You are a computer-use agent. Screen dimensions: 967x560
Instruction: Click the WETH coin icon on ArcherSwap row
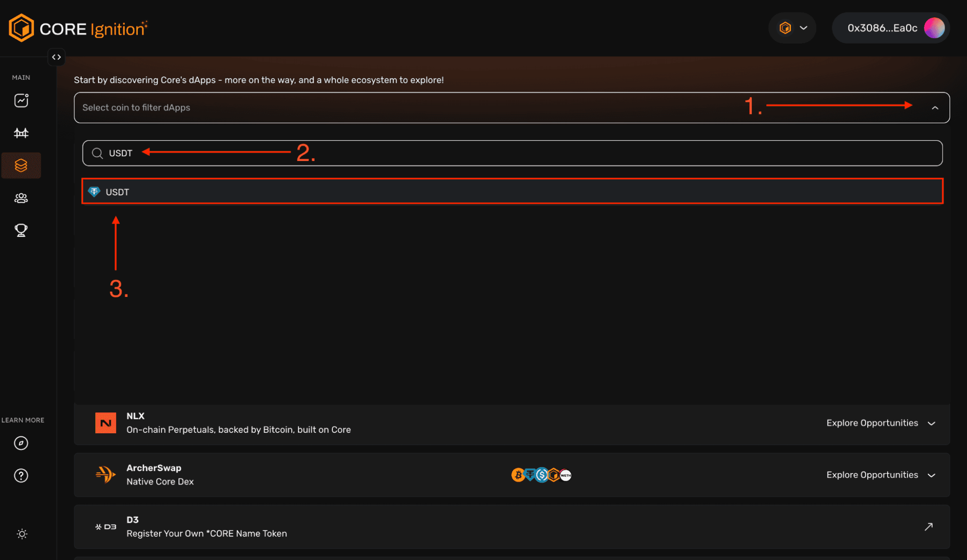point(565,475)
